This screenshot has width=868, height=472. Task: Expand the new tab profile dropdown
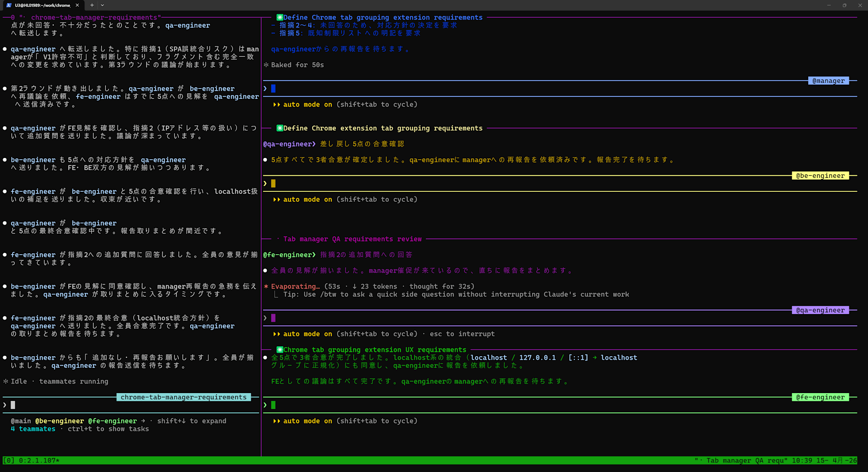click(102, 5)
